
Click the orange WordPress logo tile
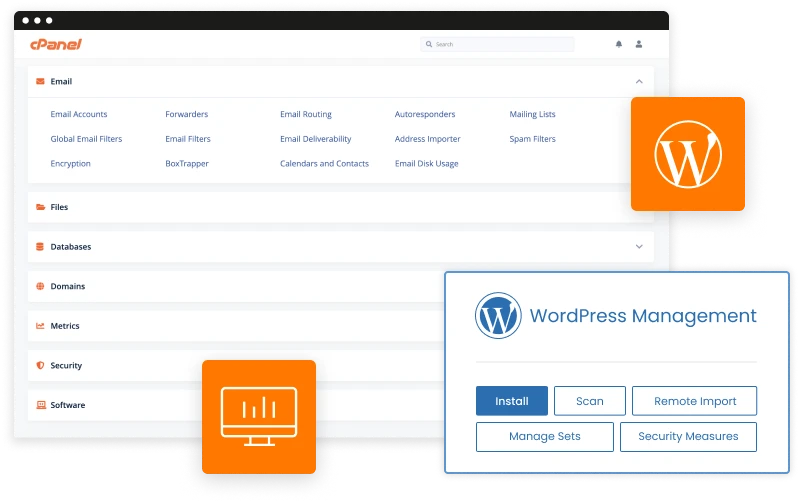[687, 154]
